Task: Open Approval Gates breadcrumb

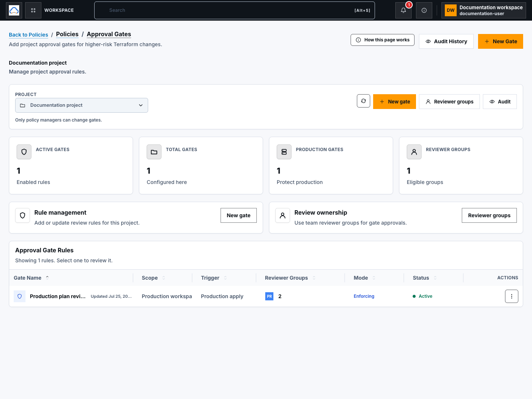Action: click(x=109, y=34)
